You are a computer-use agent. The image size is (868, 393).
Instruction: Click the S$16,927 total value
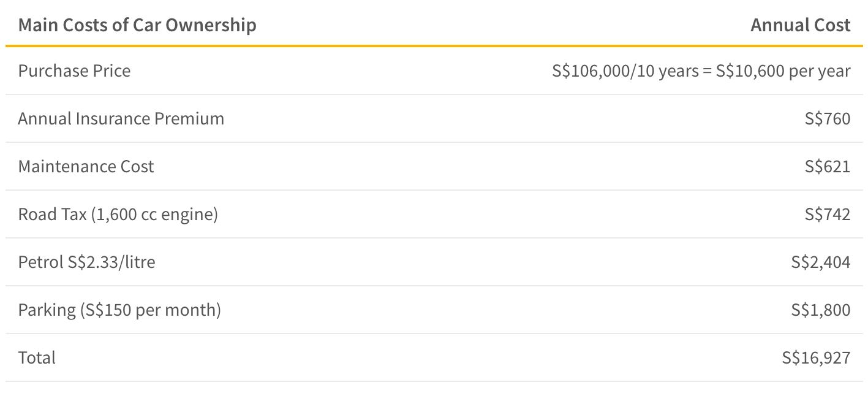(817, 358)
